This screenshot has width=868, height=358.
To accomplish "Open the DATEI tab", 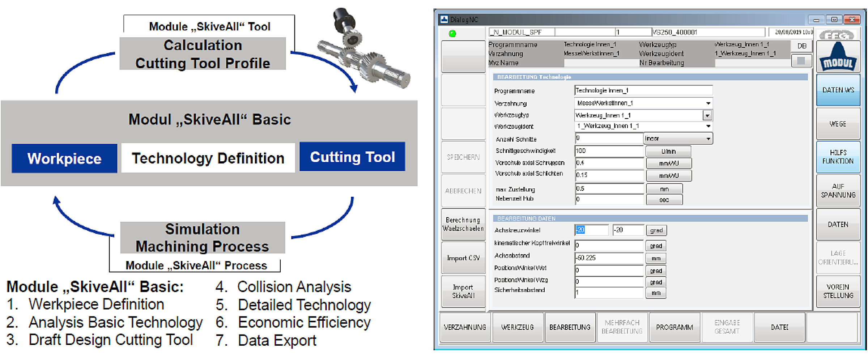I will (779, 327).
